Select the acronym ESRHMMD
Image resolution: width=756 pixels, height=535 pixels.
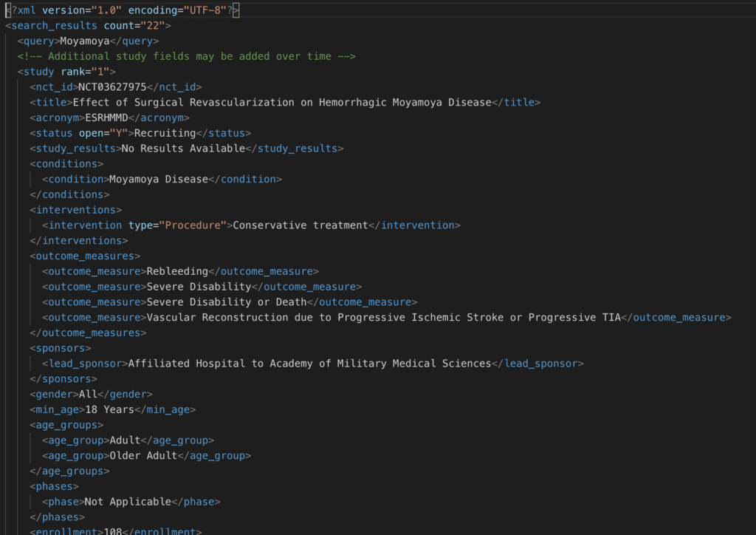(106, 117)
